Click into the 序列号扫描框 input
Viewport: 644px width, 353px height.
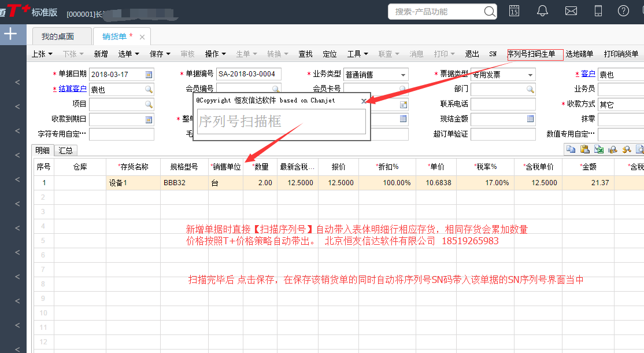point(281,122)
